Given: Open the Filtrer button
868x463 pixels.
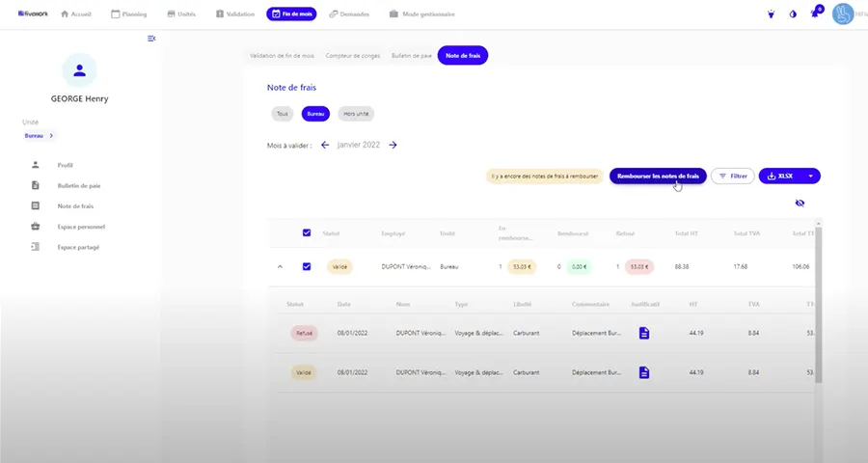Looking at the screenshot, I should [733, 177].
